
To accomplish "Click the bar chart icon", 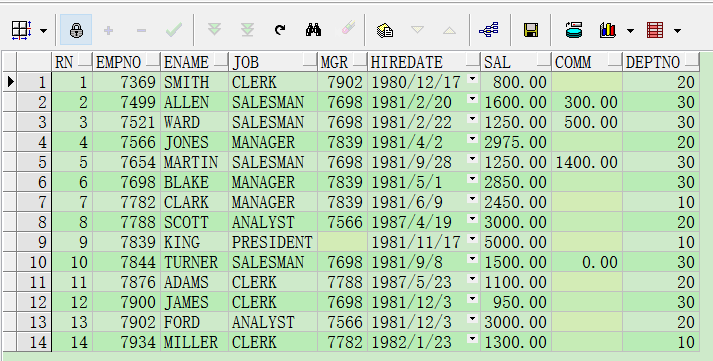I will pos(608,30).
